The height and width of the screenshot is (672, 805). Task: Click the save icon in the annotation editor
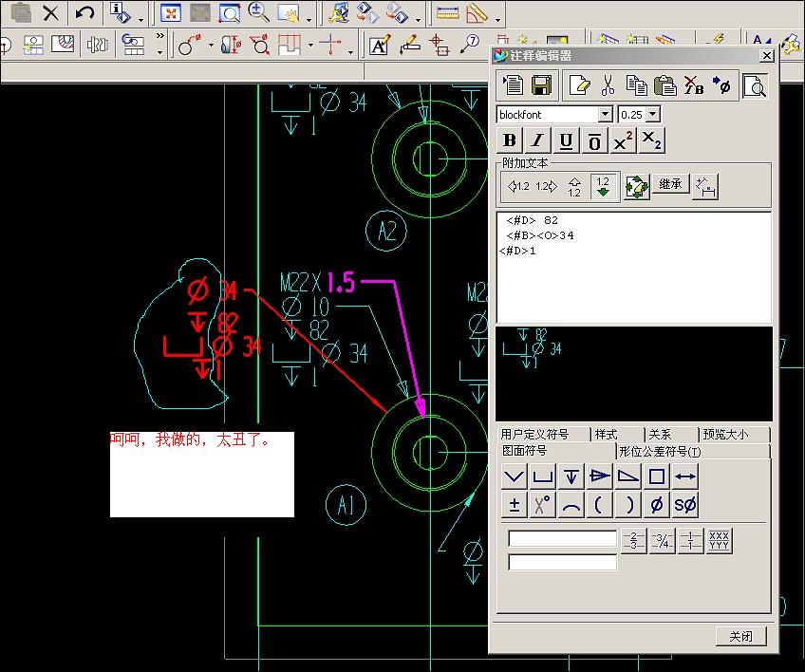(x=541, y=85)
